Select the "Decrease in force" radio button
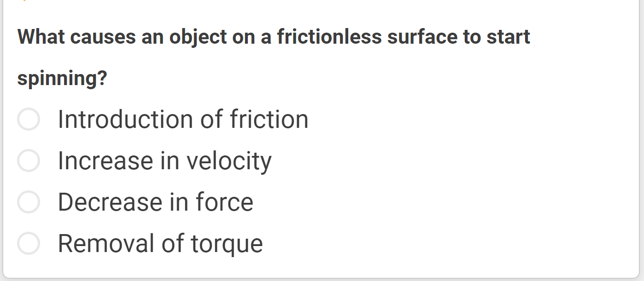 [28, 201]
